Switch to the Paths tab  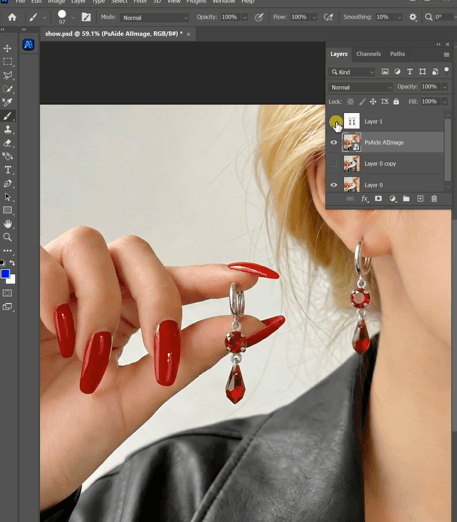coord(397,54)
